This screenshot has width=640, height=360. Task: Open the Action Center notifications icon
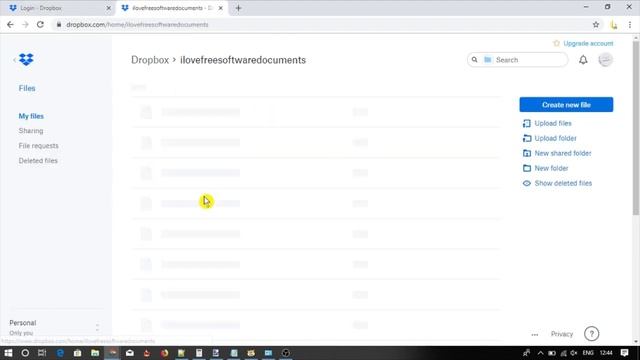[x=624, y=353]
